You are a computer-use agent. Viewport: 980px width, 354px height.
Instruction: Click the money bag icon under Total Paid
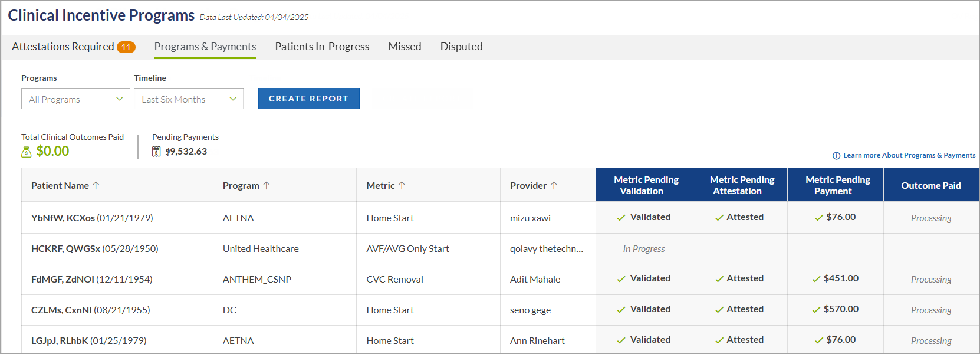tap(27, 152)
